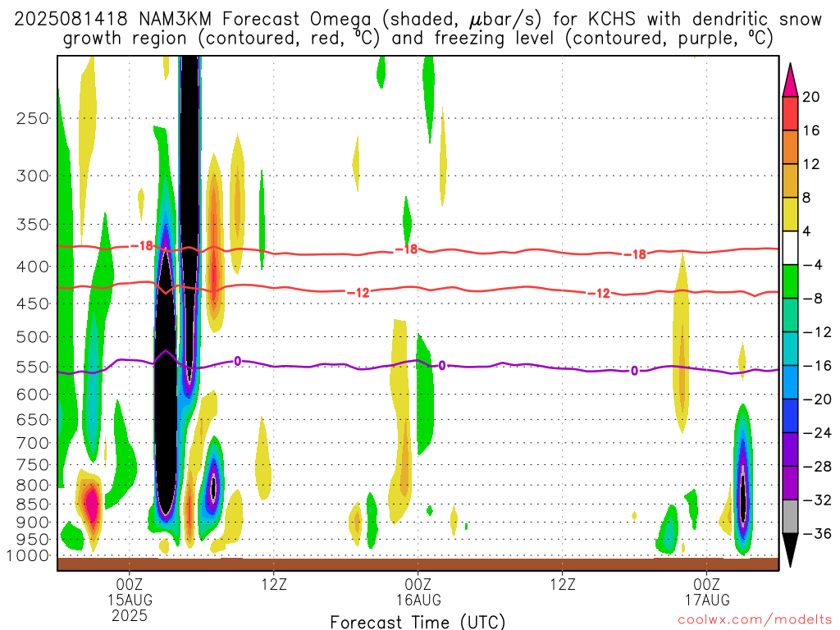Click the yellow swatch between 4 and 8
Viewport: 840px width, 630px height.
790,214
